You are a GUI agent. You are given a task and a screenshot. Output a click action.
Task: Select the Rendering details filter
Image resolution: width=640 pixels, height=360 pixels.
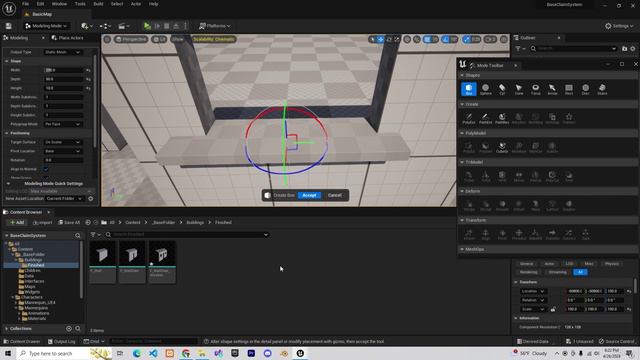coord(529,272)
